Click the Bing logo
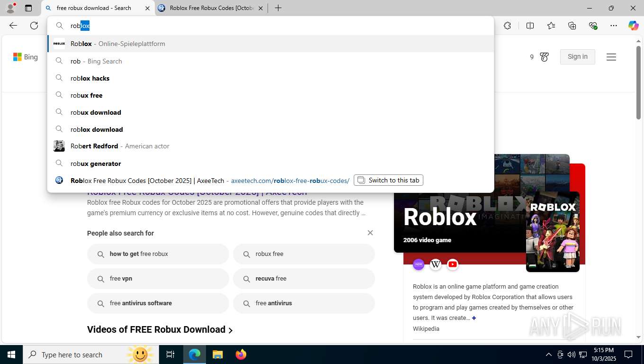Screen dimensions: 644x364 [26, 57]
